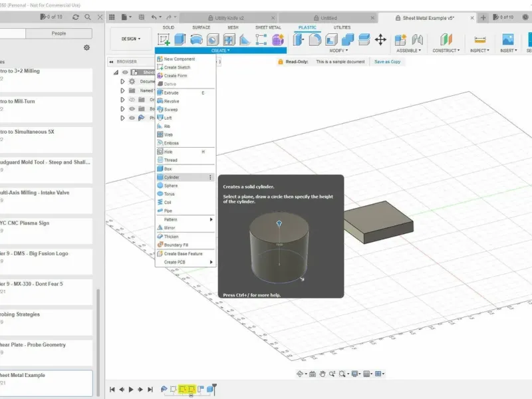The width and height of the screenshot is (532, 399).
Task: Toggle the eye icon on the Bodies folder
Action: [x=132, y=108]
